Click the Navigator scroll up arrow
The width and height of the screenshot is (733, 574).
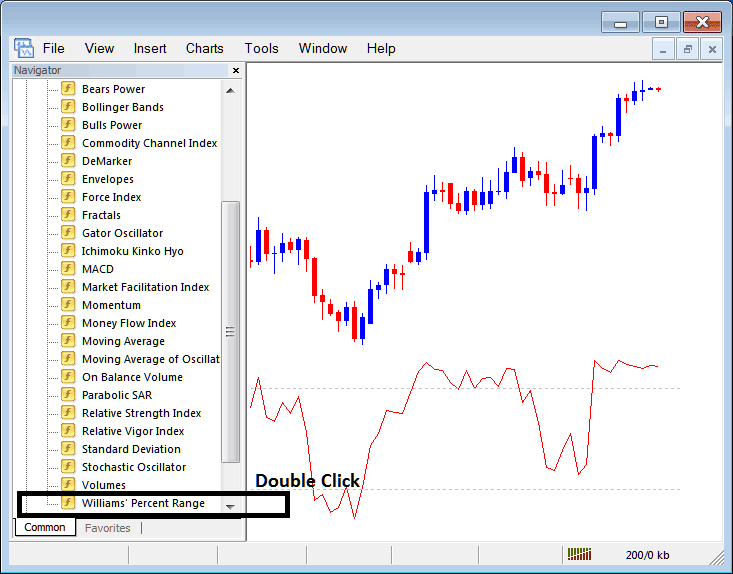(x=230, y=90)
